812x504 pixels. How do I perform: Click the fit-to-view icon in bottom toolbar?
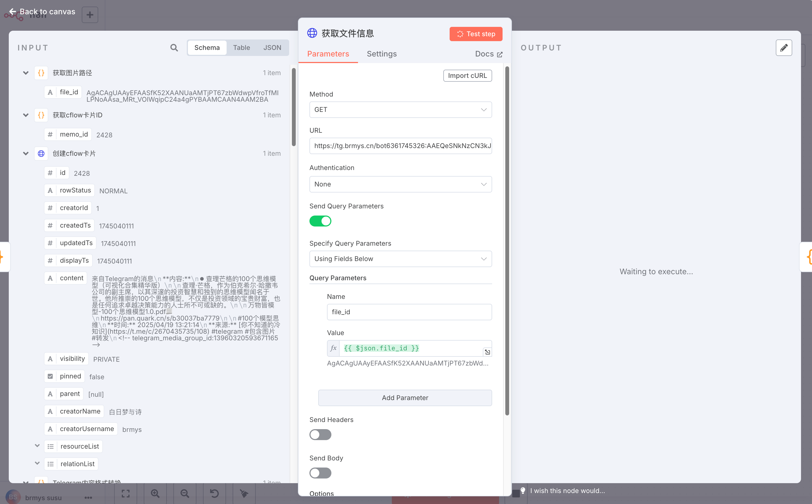pos(126,493)
